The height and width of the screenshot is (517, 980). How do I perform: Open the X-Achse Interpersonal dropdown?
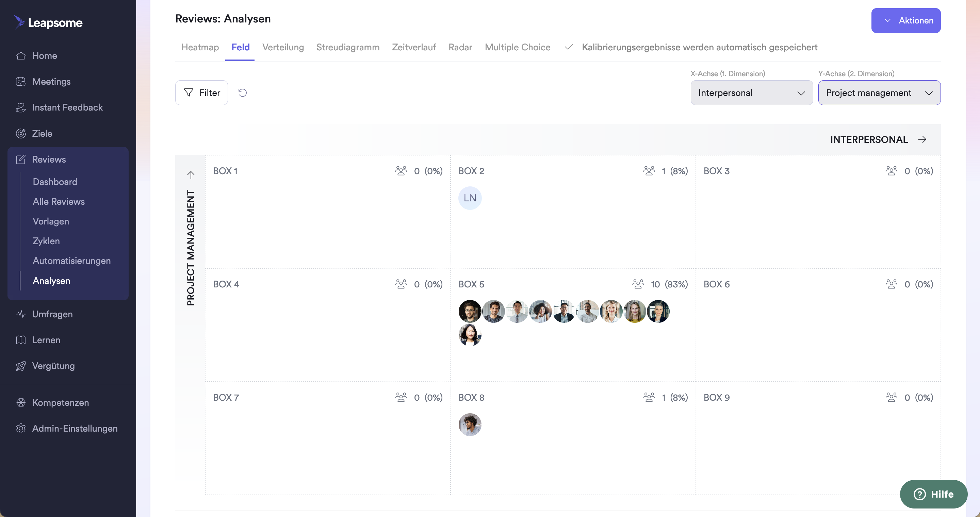[x=752, y=93]
